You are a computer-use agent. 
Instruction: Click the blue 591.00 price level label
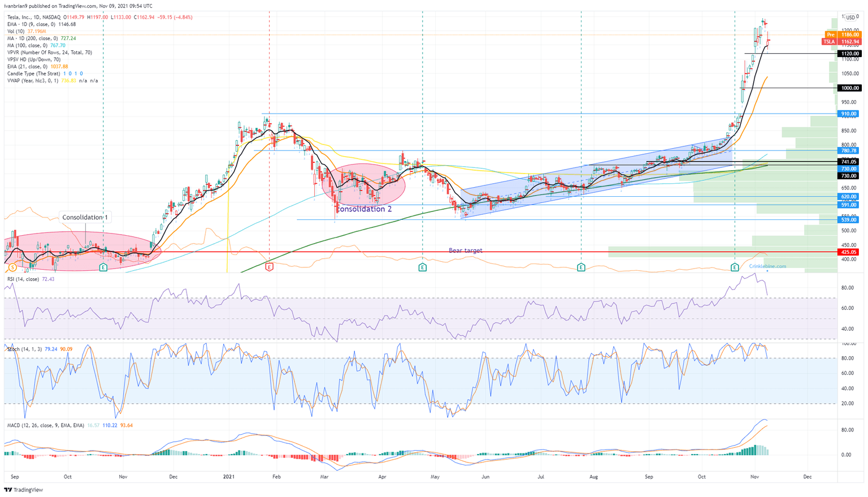[x=849, y=205]
